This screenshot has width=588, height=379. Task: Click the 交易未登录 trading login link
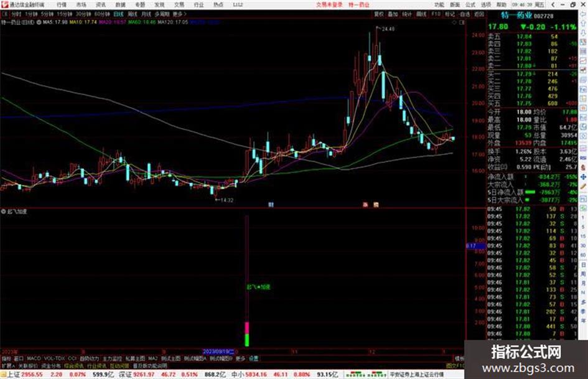coord(329,5)
